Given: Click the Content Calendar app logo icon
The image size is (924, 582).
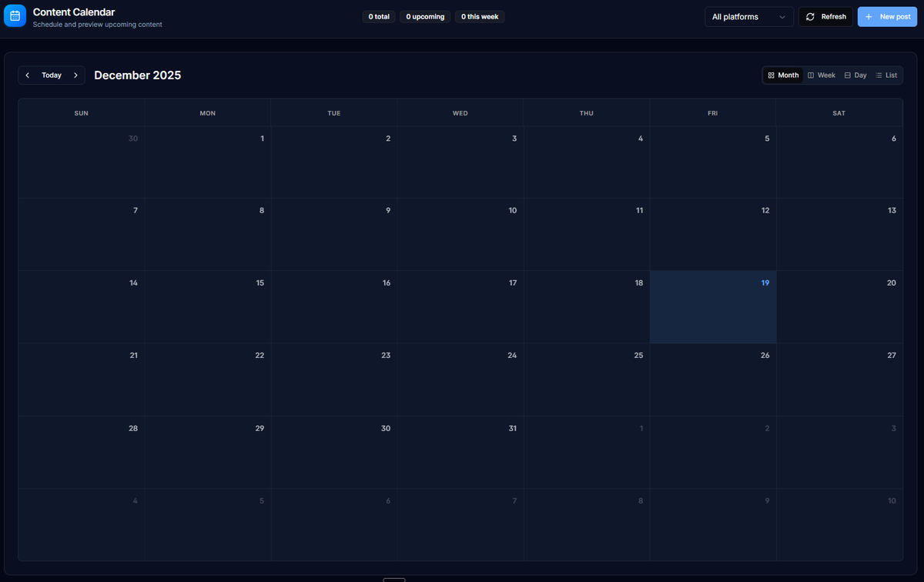Looking at the screenshot, I should coord(15,16).
